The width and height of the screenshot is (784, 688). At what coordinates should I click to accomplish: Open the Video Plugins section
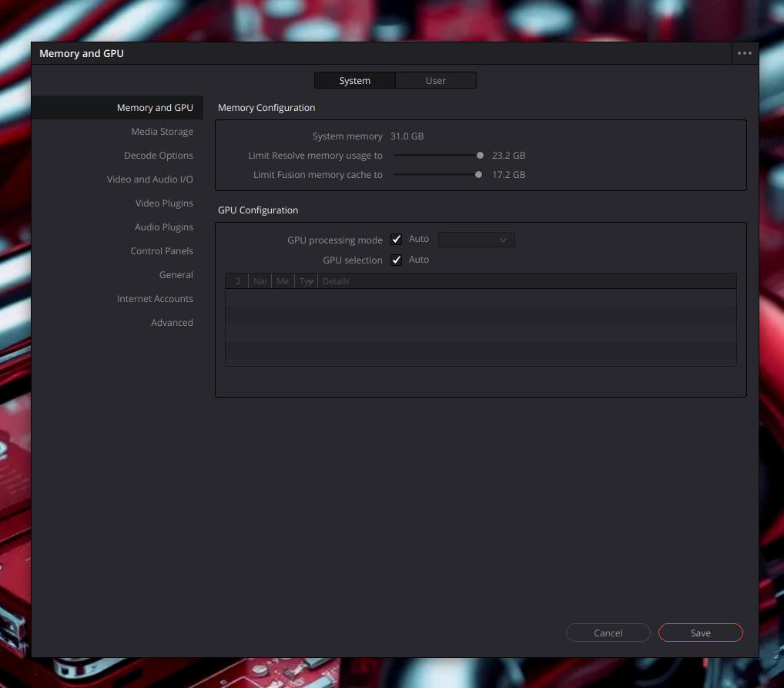click(164, 203)
